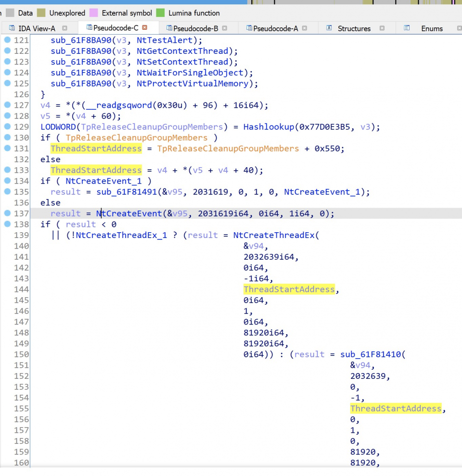This screenshot has width=462, height=476.
Task: Click the Pseudocode-B tab icon
Action: [169, 28]
